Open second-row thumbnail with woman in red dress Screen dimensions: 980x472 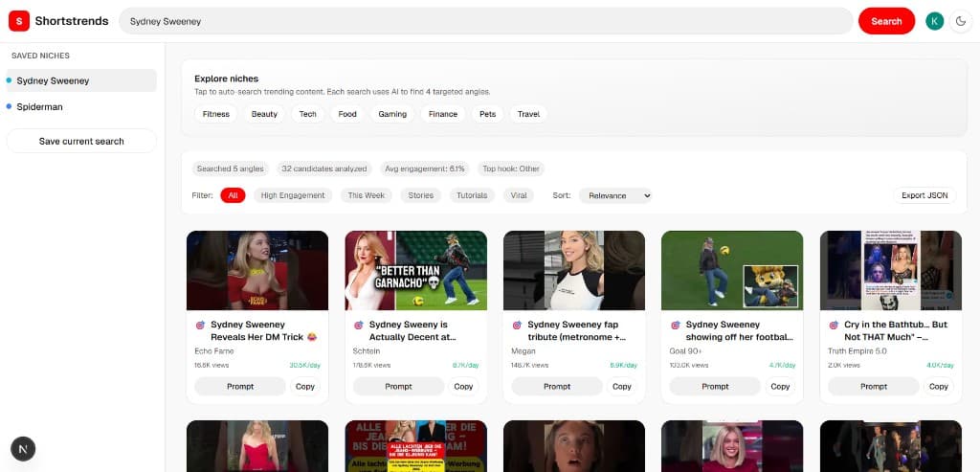pos(257,446)
